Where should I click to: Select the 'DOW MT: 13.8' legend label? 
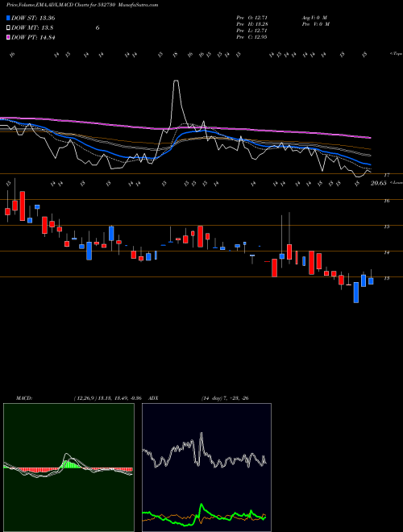tap(32, 28)
